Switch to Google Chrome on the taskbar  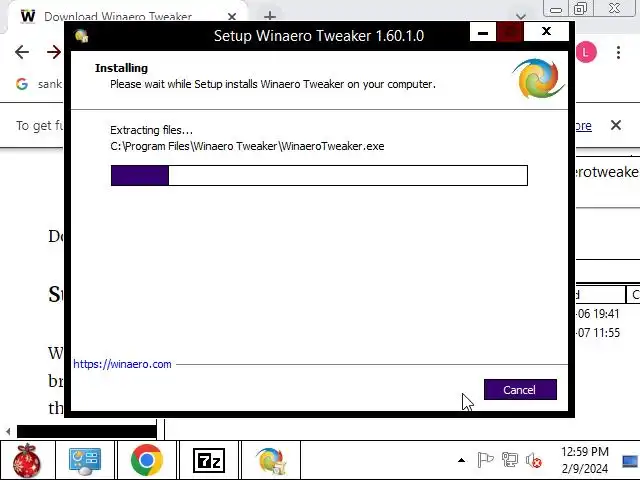click(147, 461)
